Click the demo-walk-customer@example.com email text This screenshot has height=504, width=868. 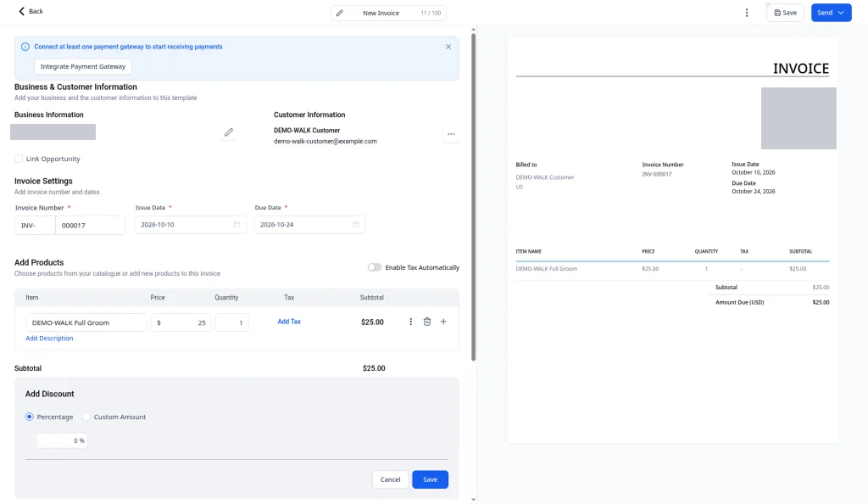(325, 141)
